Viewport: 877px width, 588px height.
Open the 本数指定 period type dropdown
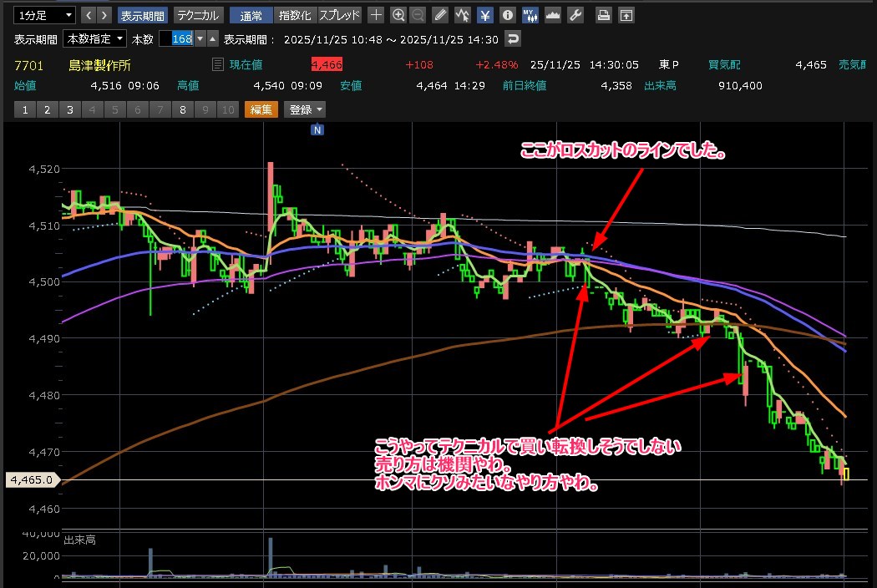[94, 38]
